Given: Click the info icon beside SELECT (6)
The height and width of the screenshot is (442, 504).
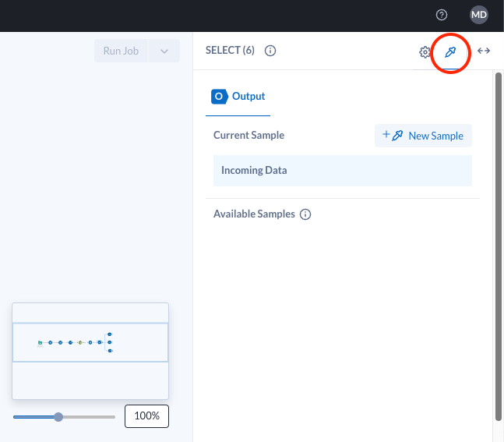Looking at the screenshot, I should (x=270, y=51).
